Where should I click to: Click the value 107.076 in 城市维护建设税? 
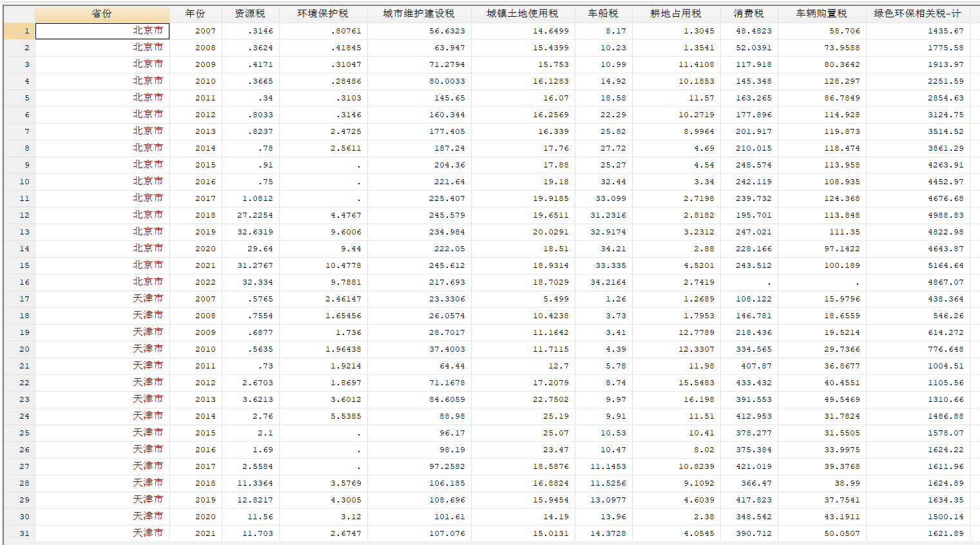coord(419,533)
